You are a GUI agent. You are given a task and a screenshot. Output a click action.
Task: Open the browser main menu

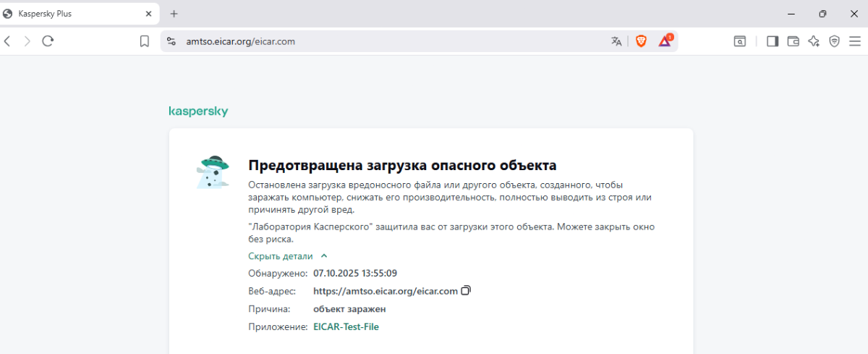(x=855, y=41)
